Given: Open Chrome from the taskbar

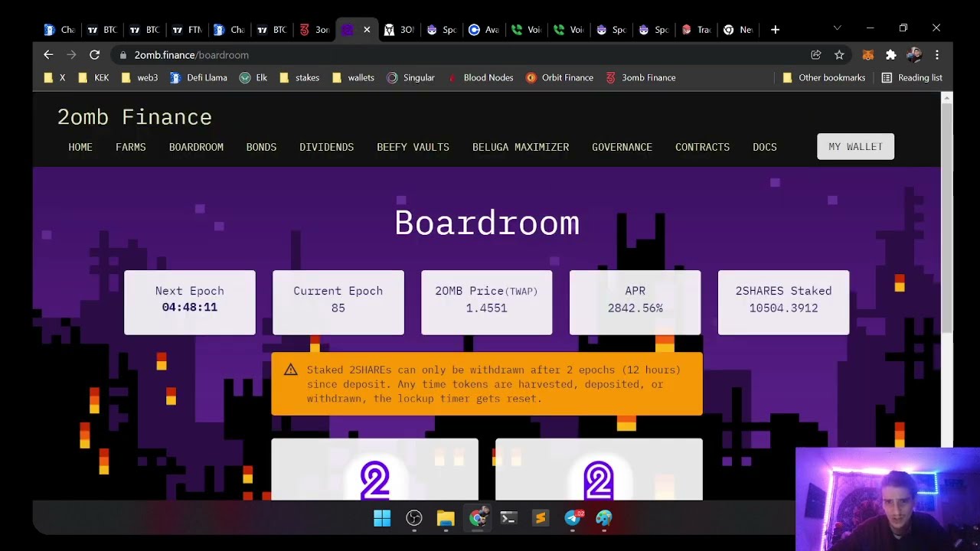Looking at the screenshot, I should pyautogui.click(x=478, y=518).
